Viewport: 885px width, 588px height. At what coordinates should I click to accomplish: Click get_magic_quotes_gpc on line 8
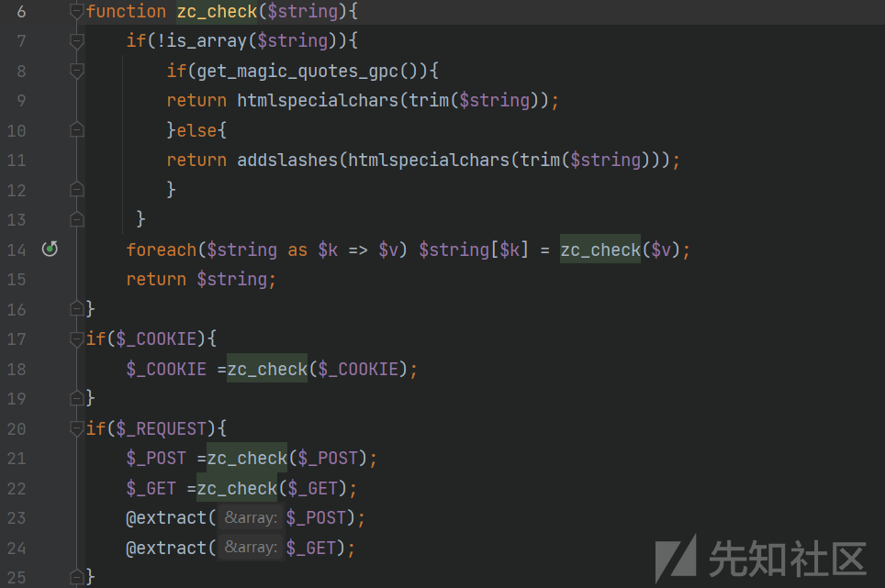coord(297,71)
